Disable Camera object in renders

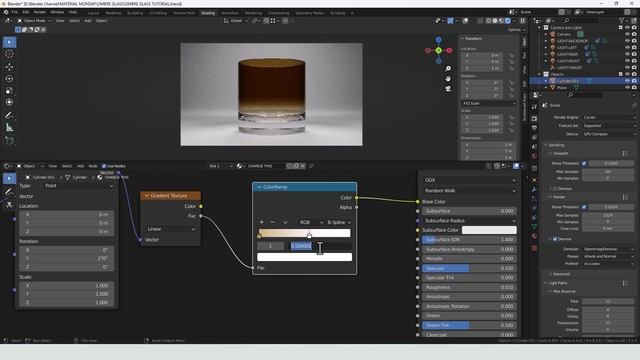point(634,34)
